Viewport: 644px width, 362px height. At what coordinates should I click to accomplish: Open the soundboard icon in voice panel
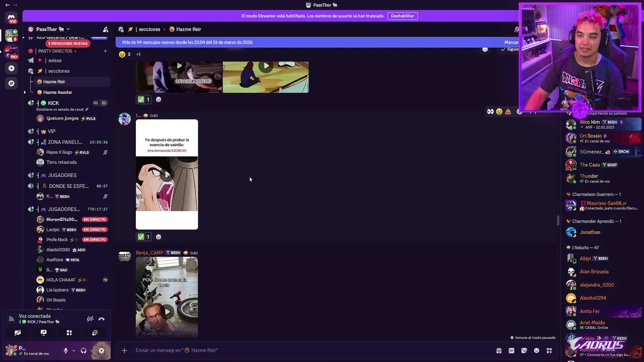(x=95, y=333)
